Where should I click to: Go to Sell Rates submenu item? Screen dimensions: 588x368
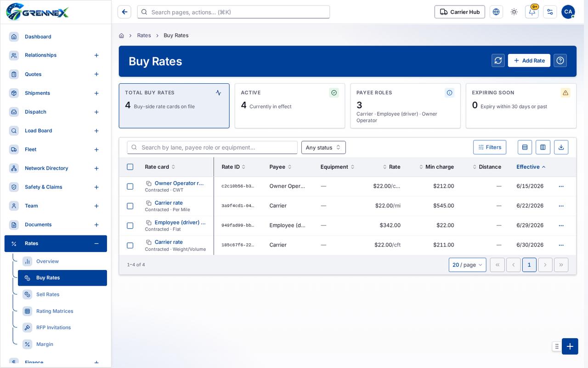pos(62,294)
